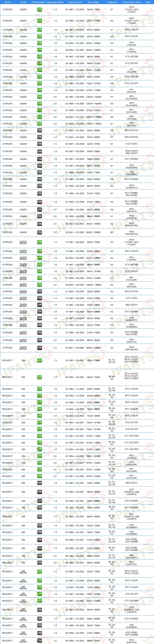Click date range 10.1997 -> 08.2005
This screenshot has height=644, width=154.
click(x=75, y=242)
